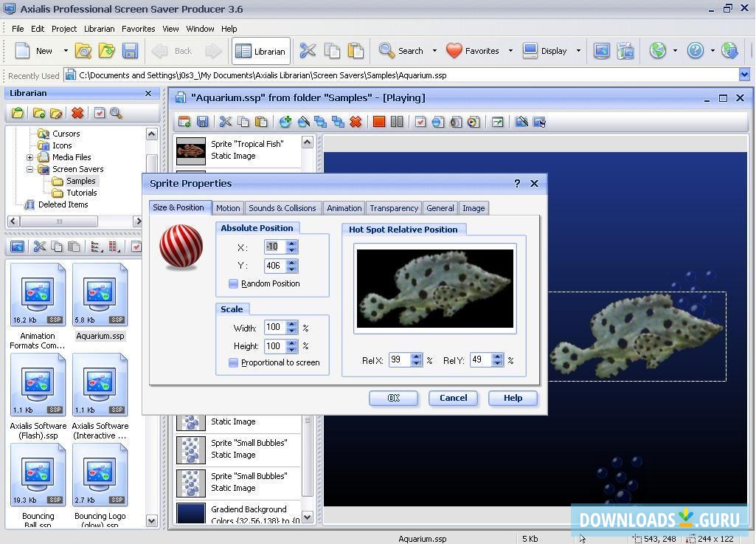Viewport: 756px width, 544px height.
Task: Increase the X position using the up stepper arrow
Action: point(291,243)
